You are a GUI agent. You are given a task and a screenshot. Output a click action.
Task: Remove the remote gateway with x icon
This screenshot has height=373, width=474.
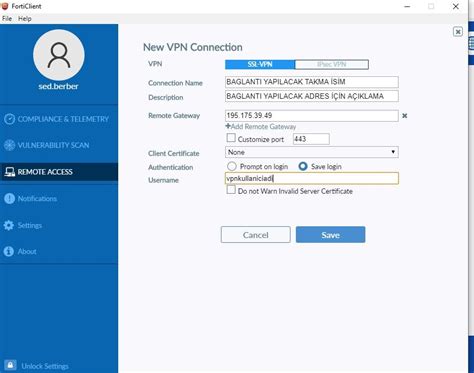(x=405, y=116)
